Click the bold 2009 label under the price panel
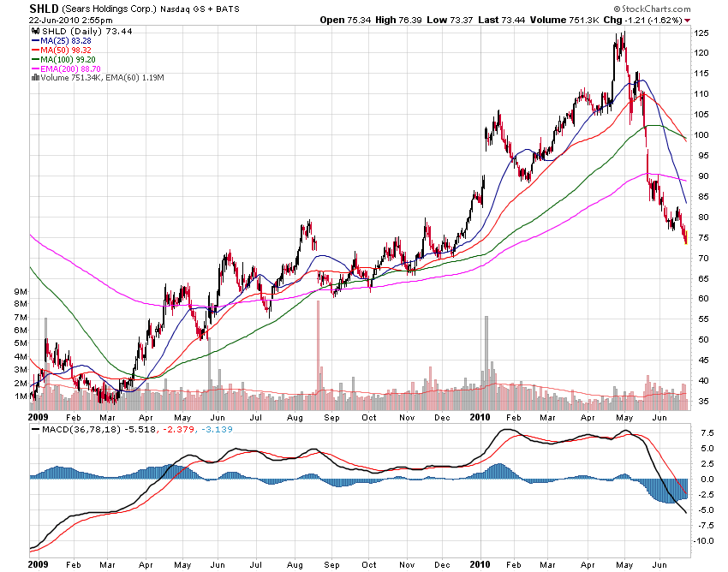This screenshot has height=572, width=728. [x=38, y=417]
